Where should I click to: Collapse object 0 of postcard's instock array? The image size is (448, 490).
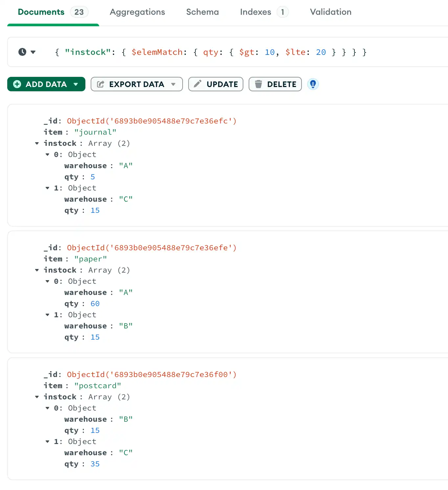coord(47,408)
